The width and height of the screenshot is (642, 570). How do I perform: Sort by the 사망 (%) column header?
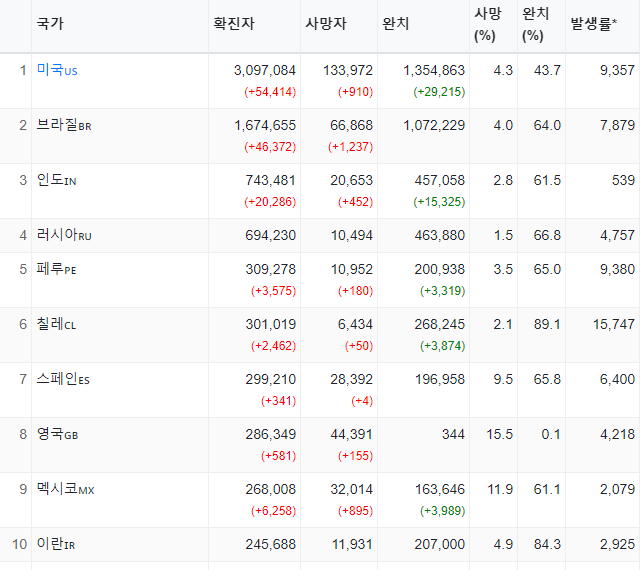coord(488,25)
